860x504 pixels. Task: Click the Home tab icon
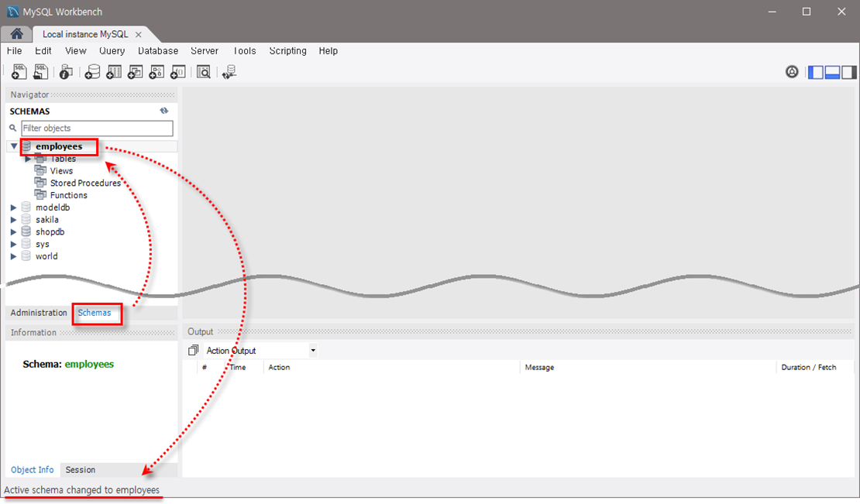coord(16,34)
